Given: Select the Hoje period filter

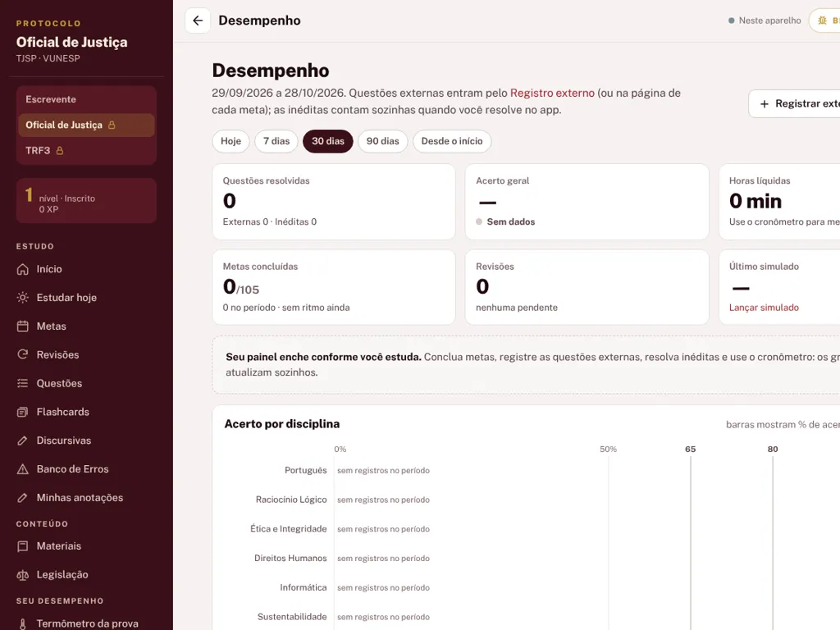Looking at the screenshot, I should coord(231,141).
